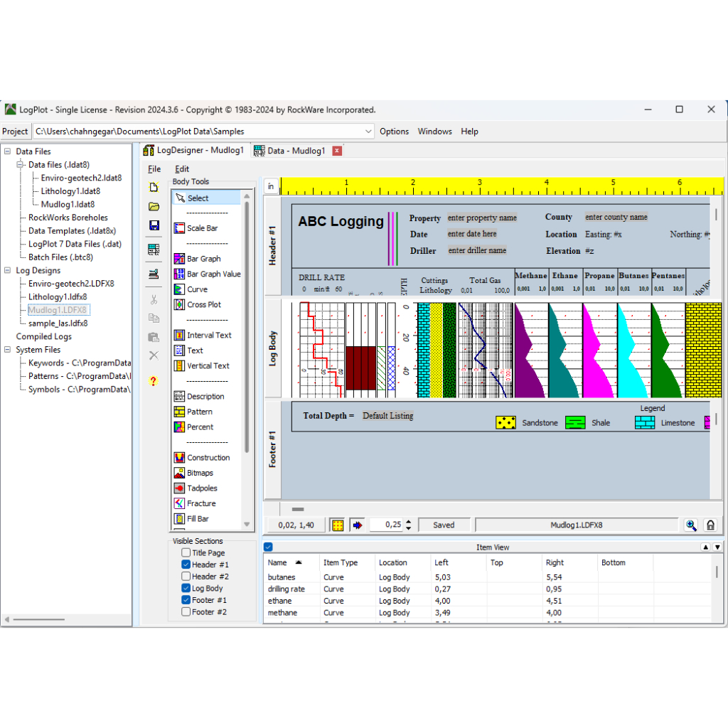Choose the Bar Graph tool
This screenshot has width=728, height=728.
click(x=203, y=259)
